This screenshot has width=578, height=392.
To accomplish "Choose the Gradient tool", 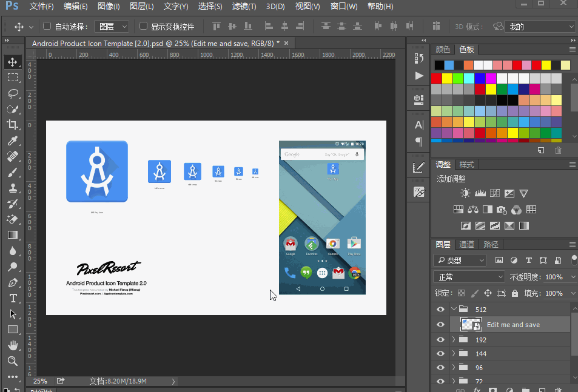I will (x=13, y=235).
